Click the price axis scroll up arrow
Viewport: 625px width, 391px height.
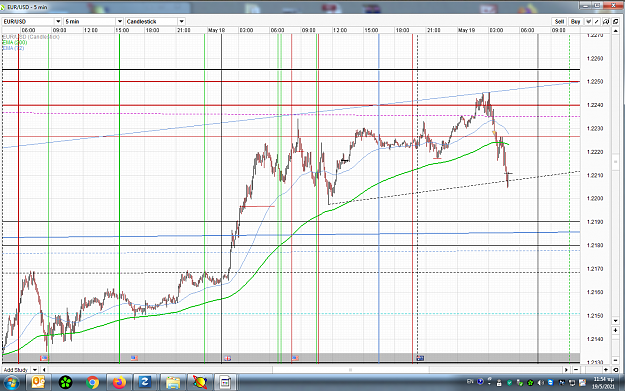[x=615, y=31]
